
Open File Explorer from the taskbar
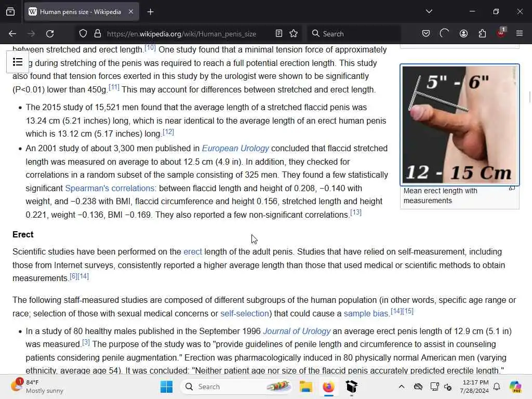305,387
